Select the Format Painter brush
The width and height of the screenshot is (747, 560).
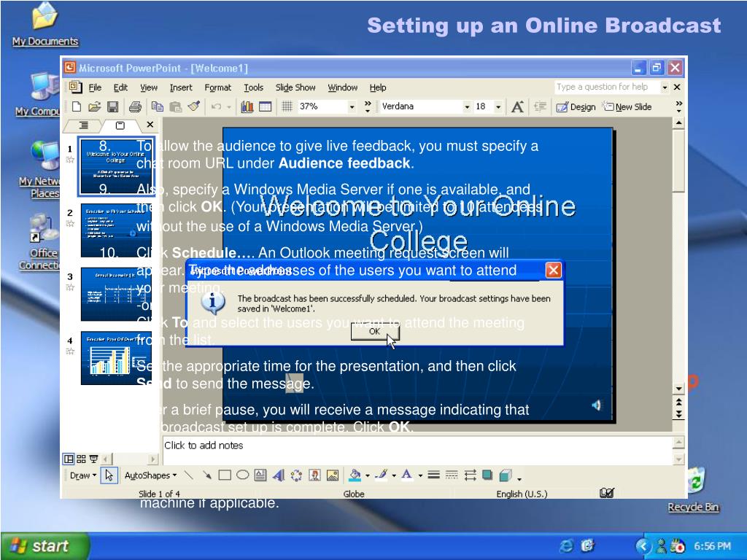(x=193, y=106)
